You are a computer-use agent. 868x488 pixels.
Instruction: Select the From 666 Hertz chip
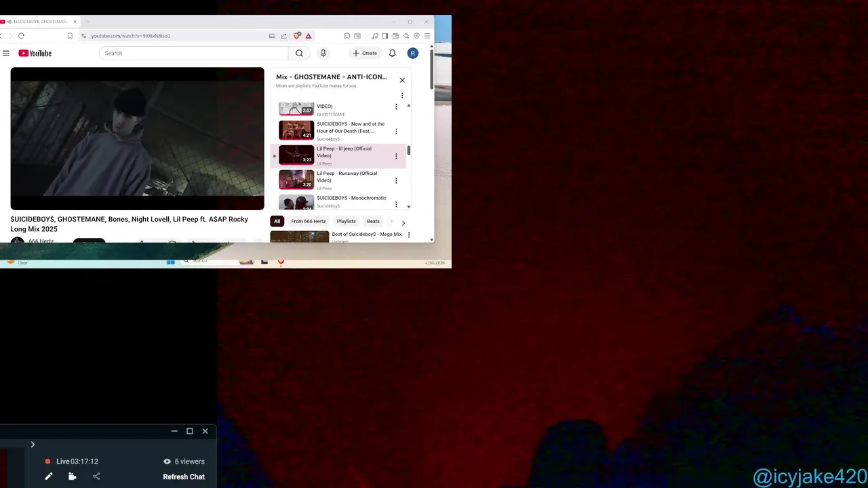[x=309, y=221]
